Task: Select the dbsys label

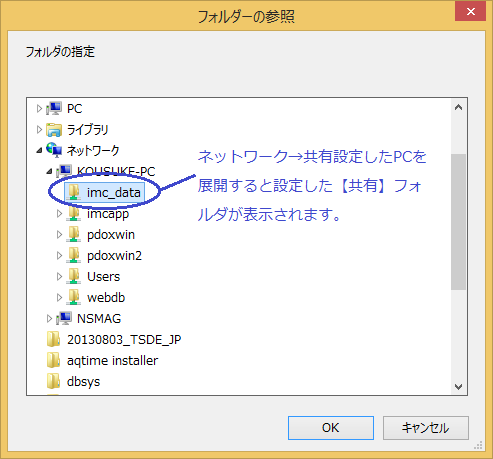Action: click(83, 382)
